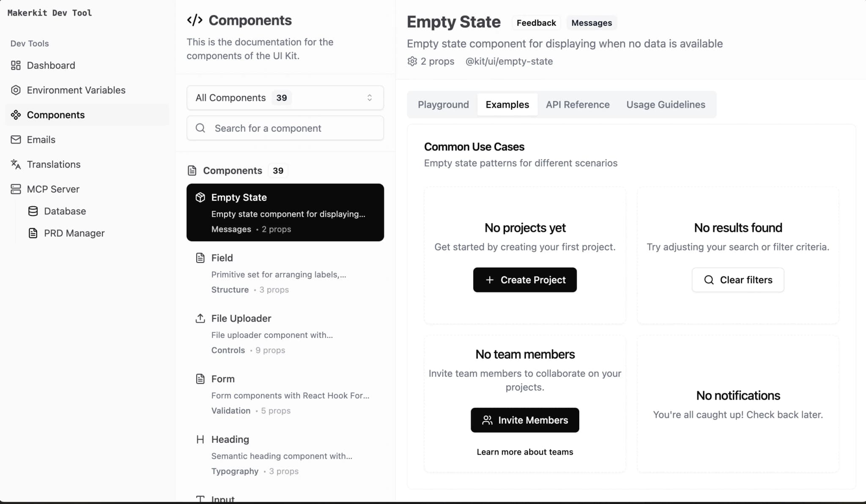This screenshot has width=866, height=504.
Task: Open PRD Manager via its document icon
Action: point(33,233)
